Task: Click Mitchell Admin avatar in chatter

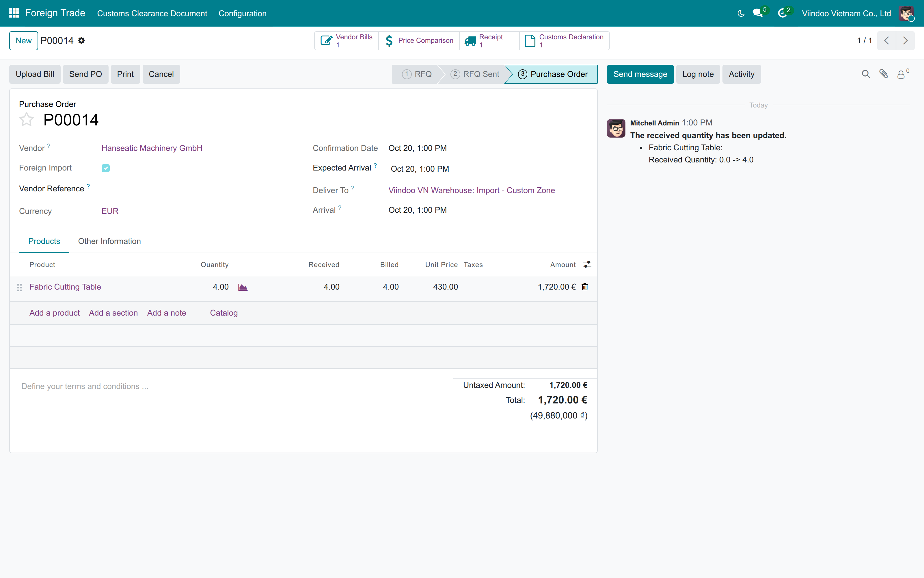Action: (x=616, y=128)
